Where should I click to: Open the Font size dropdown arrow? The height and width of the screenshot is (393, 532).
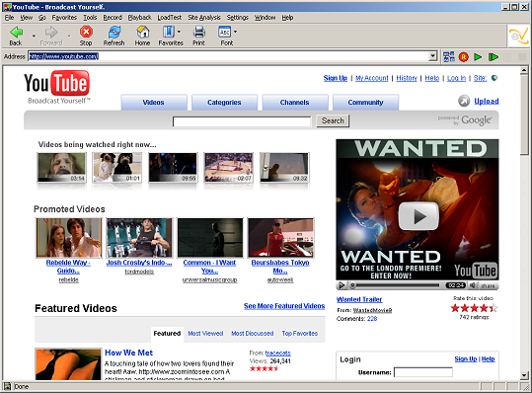coord(235,32)
